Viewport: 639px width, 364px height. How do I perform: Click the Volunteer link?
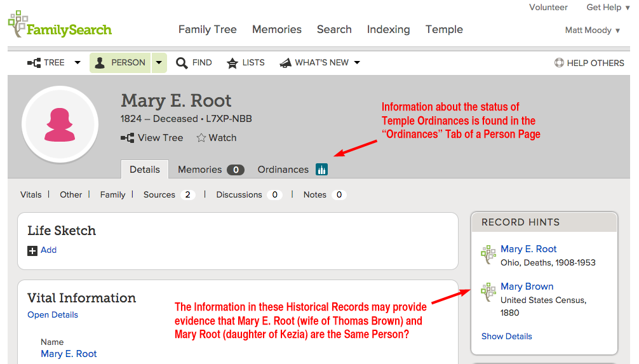click(548, 8)
